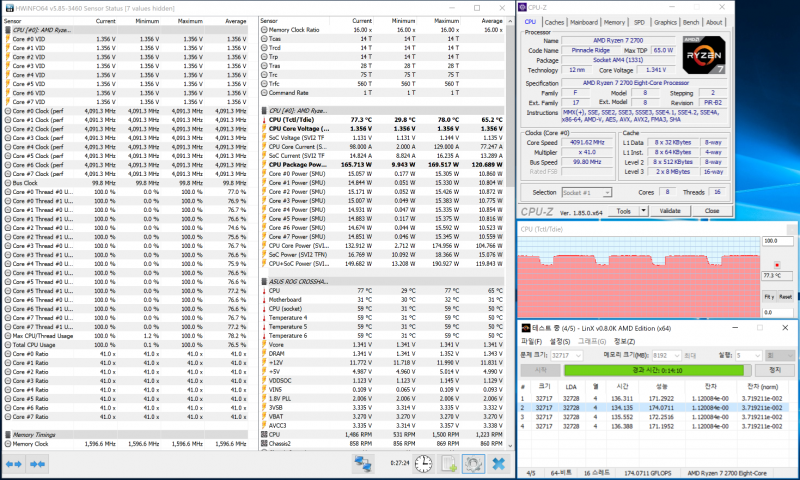800x480 pixels.
Task: Click the Tools button in CPU-Z
Action: [x=623, y=211]
